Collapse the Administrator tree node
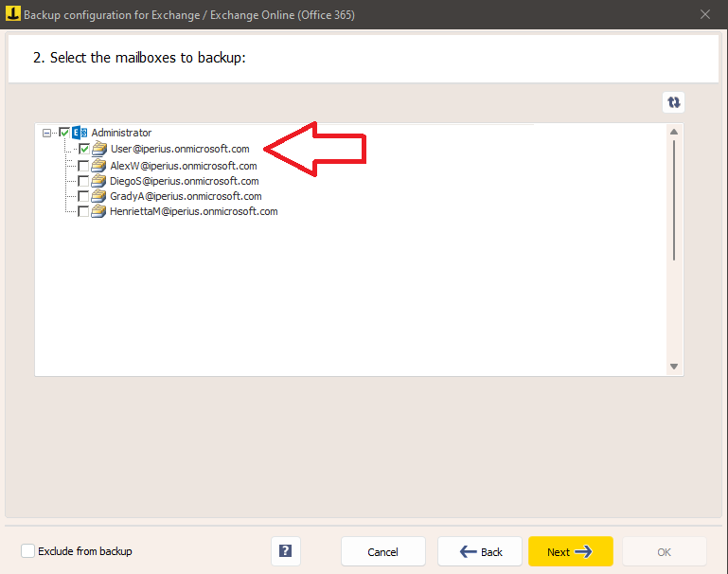The height and width of the screenshot is (574, 728). coord(46,134)
